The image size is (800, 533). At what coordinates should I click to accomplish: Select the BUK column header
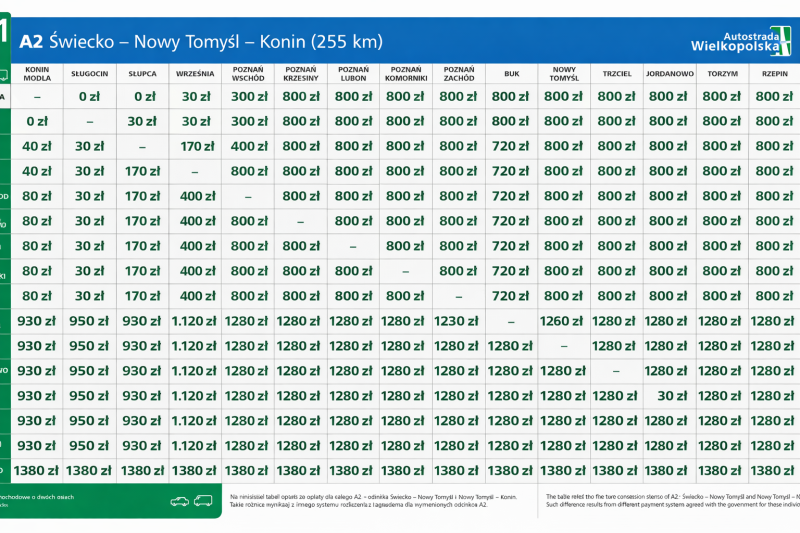(511, 74)
